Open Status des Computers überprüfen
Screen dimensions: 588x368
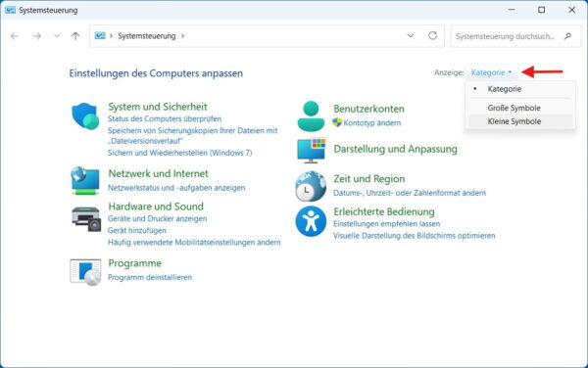tap(165, 118)
